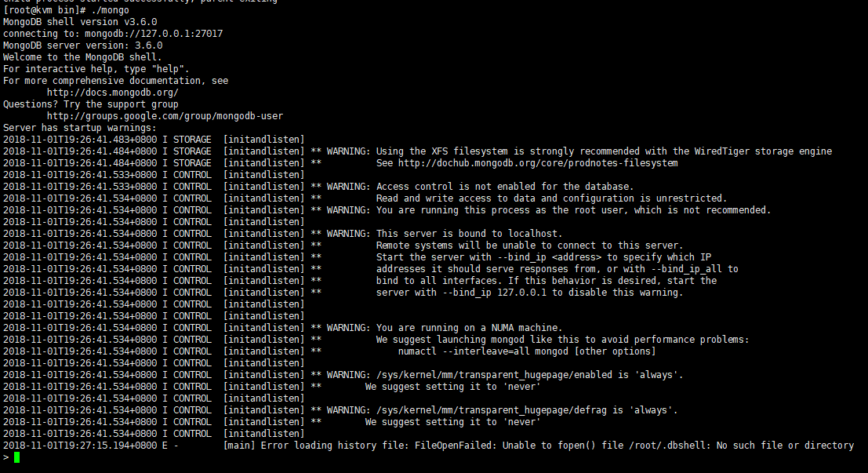The image size is (868, 473).
Task: Click the docs.mongodb.org URL
Action: click(x=112, y=93)
